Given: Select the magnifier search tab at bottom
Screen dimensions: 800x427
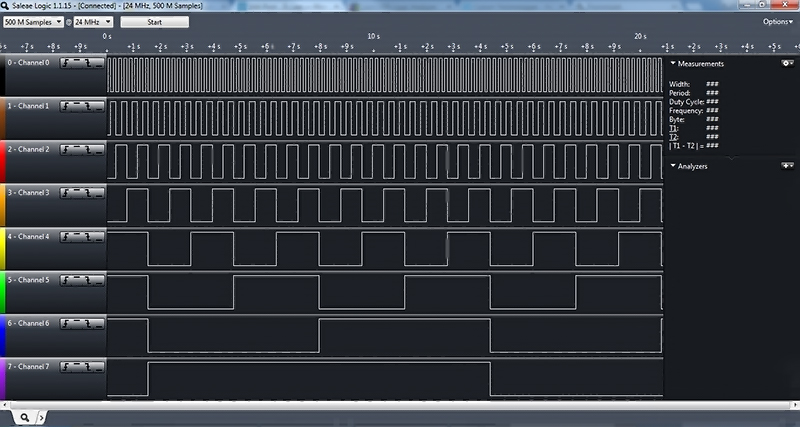Looking at the screenshot, I should 24,417.
